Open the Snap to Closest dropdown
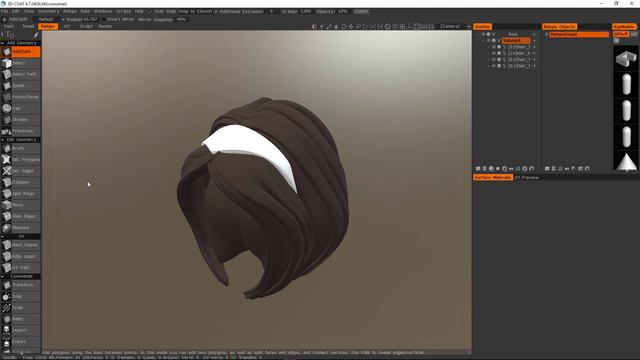 pyautogui.click(x=198, y=11)
